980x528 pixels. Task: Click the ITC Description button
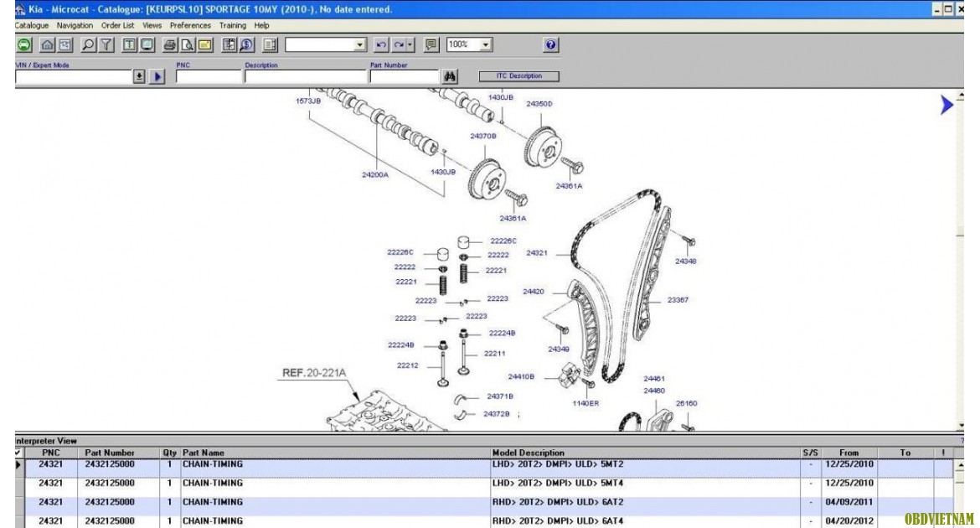[518, 76]
